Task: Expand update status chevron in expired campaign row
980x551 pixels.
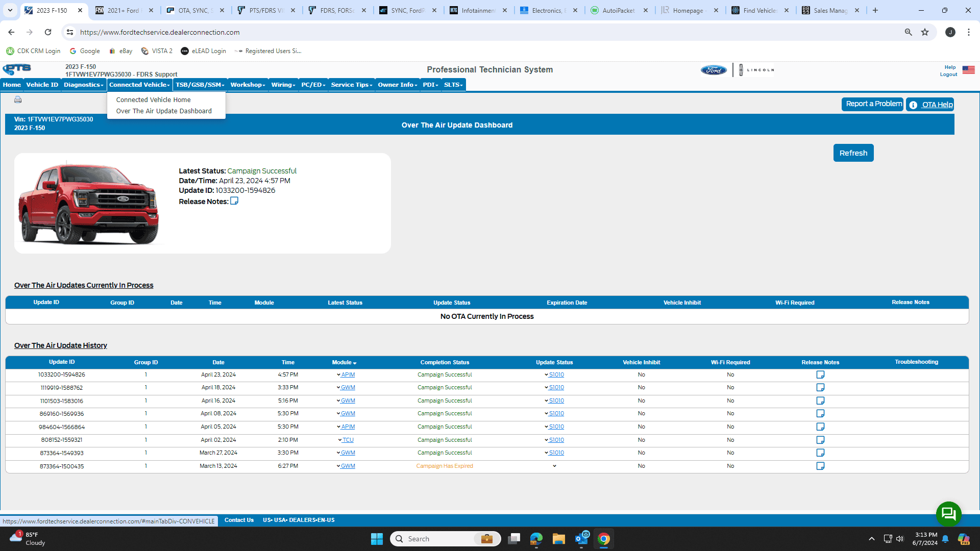Action: pyautogui.click(x=554, y=466)
